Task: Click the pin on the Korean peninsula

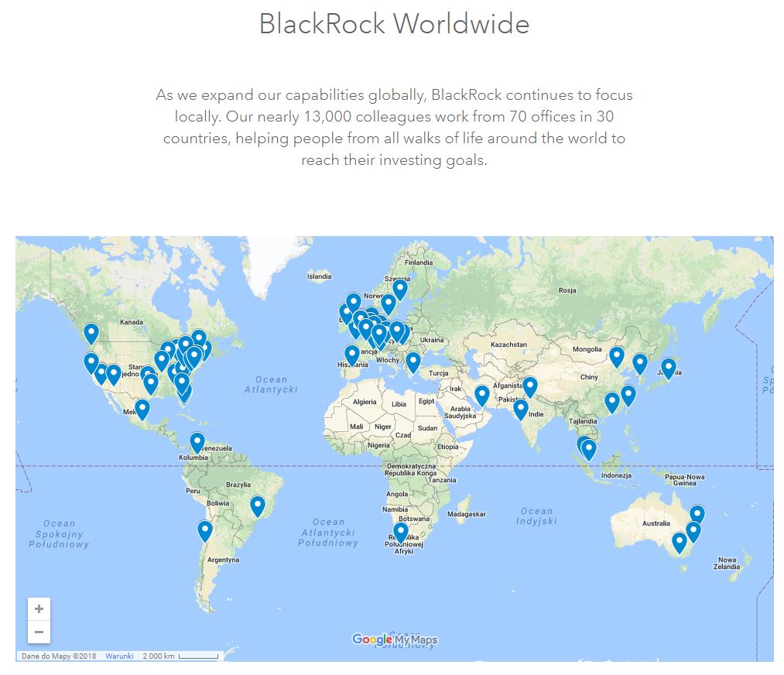Action: click(640, 363)
